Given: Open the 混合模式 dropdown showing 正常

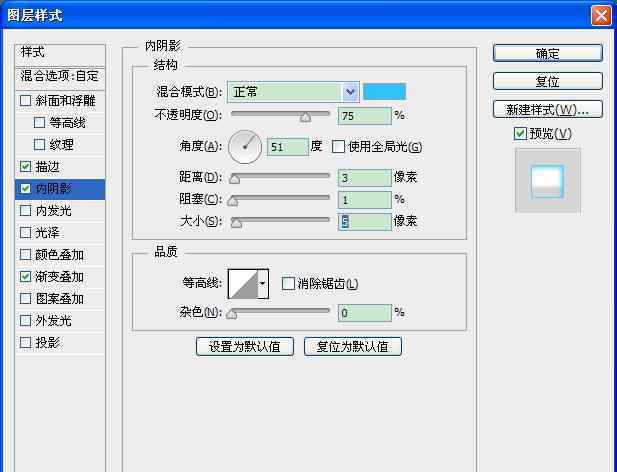Looking at the screenshot, I should click(293, 92).
